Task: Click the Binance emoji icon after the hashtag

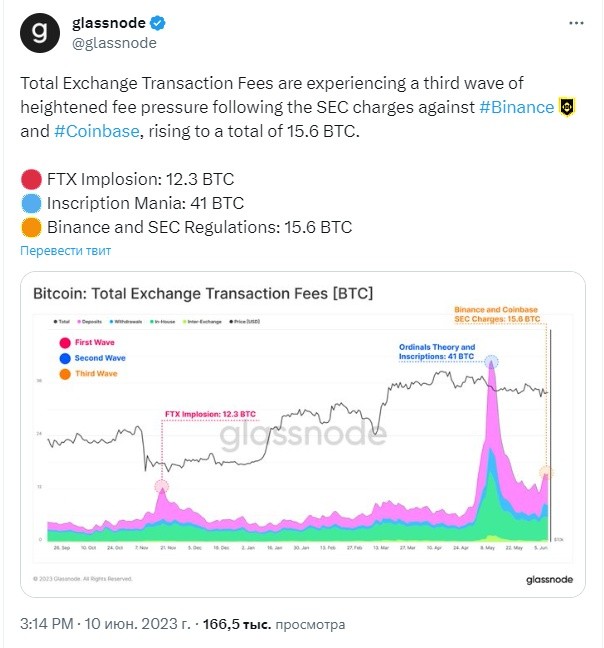Action: 567,107
